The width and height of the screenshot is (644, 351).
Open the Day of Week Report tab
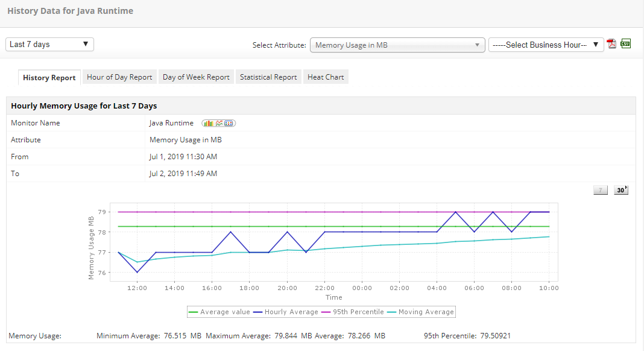point(196,77)
